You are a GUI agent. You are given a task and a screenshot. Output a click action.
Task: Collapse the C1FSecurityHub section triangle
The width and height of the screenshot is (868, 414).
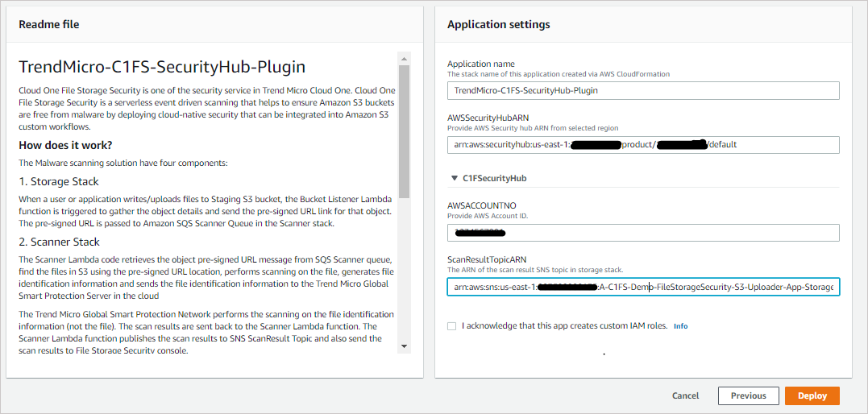454,179
